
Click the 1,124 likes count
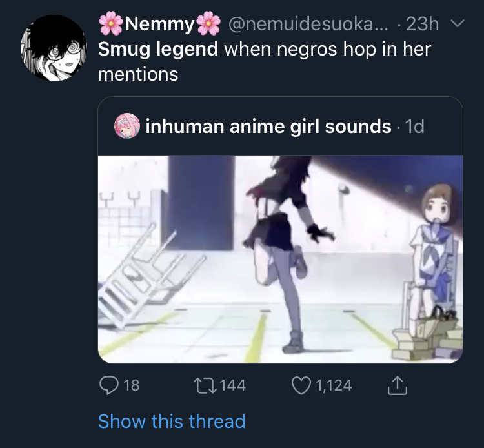[x=334, y=385]
